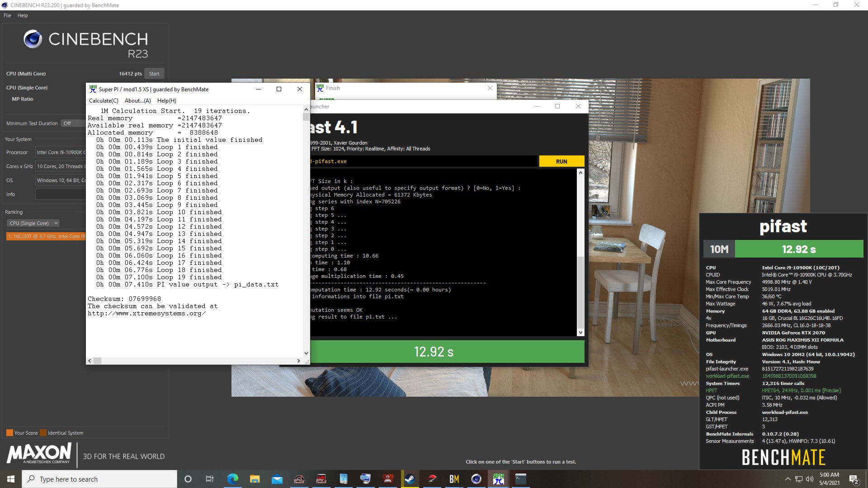Open the File menu in Cinebench
Screen dimensions: 868x488
7,15
